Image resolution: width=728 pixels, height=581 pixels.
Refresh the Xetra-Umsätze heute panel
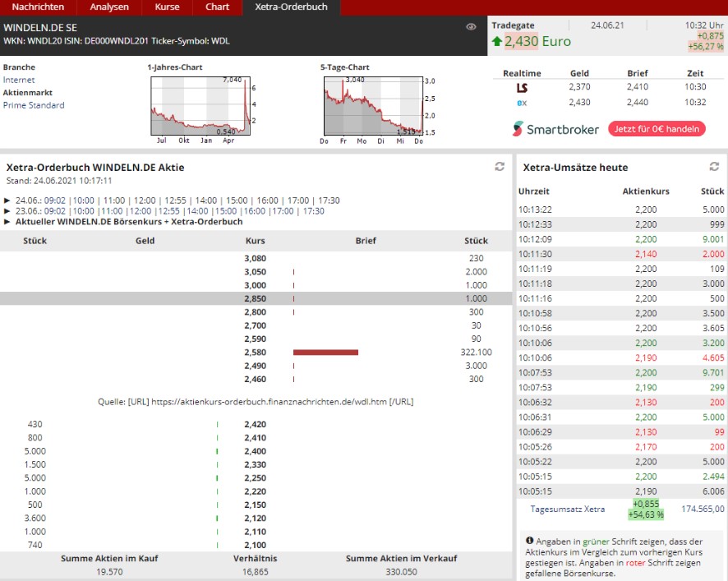pos(714,167)
